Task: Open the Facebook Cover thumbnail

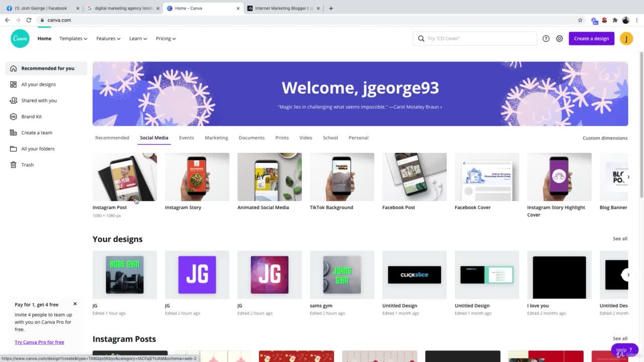Action: [x=487, y=177]
